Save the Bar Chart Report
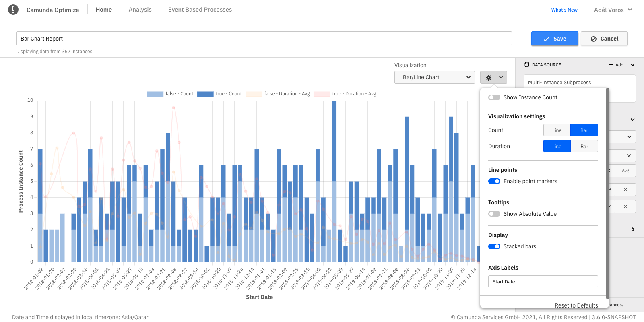 click(555, 39)
